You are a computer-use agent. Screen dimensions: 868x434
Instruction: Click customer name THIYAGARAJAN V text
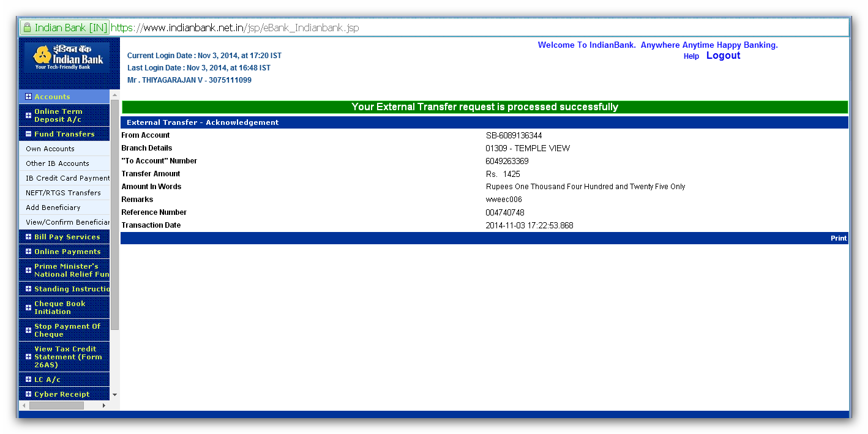pyautogui.click(x=189, y=80)
